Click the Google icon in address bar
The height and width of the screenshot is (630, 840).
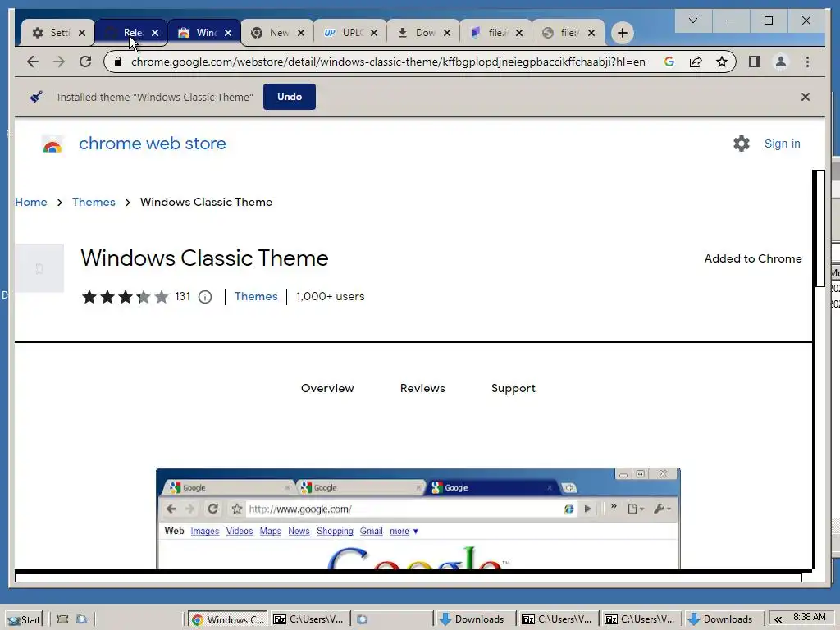[x=669, y=62]
